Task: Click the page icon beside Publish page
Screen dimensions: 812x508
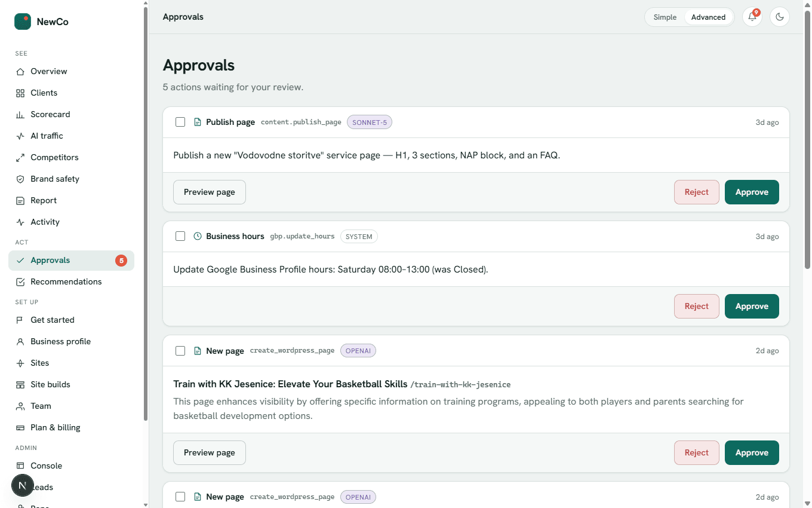Action: pos(198,122)
